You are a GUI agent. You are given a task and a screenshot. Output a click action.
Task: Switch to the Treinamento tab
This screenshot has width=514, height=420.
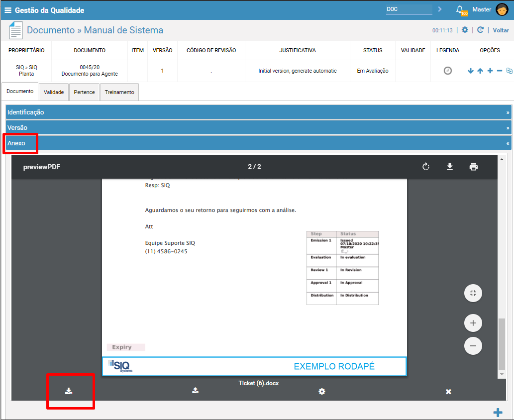pyautogui.click(x=119, y=92)
